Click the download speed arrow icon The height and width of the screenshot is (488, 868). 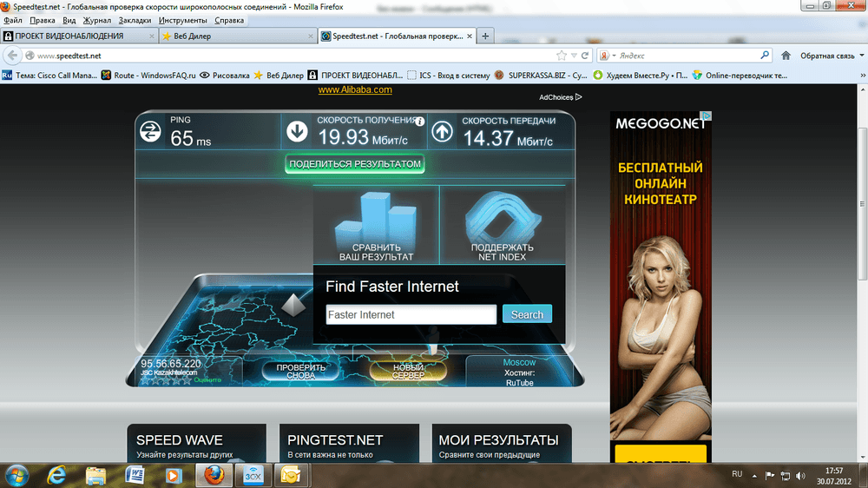(297, 132)
